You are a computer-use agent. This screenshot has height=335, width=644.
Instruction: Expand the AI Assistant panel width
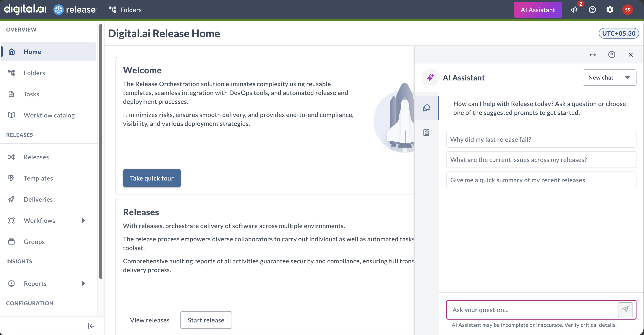pos(593,55)
